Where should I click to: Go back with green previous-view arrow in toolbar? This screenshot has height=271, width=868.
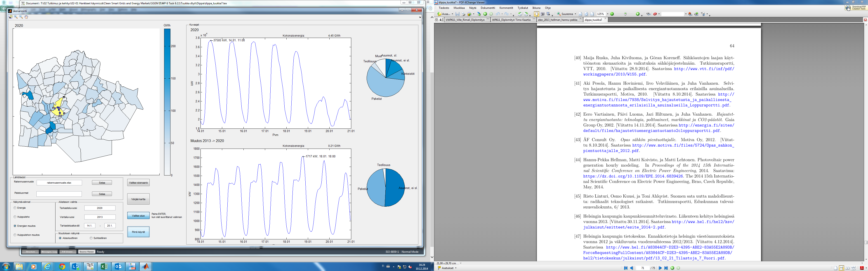coord(485,14)
